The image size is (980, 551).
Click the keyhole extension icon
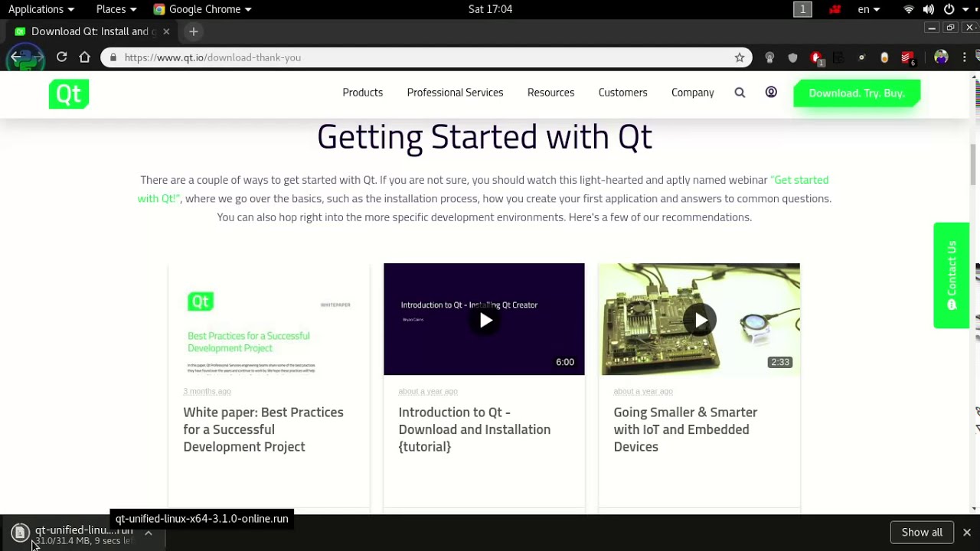click(x=769, y=57)
